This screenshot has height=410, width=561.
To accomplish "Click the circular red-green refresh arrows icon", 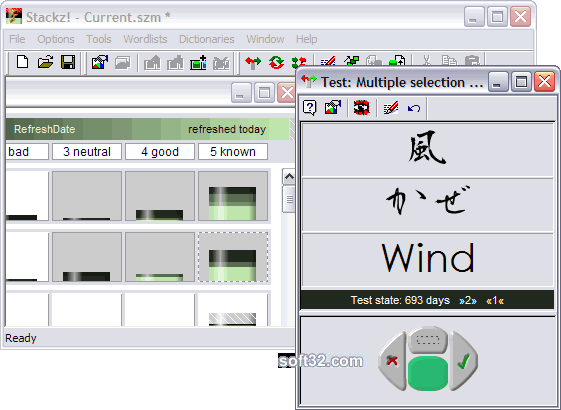I will pyautogui.click(x=276, y=63).
